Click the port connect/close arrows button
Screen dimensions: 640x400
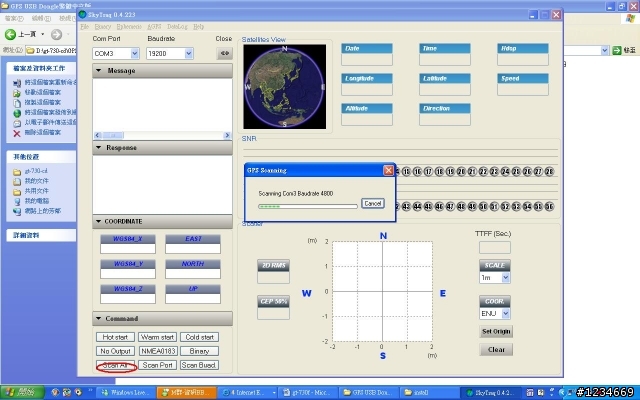(x=224, y=53)
